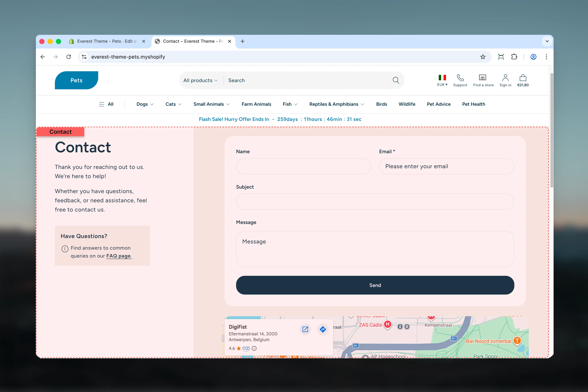Screen dimensions: 588x392
Task: Get directions to DigiFist on map
Action: (x=323, y=329)
